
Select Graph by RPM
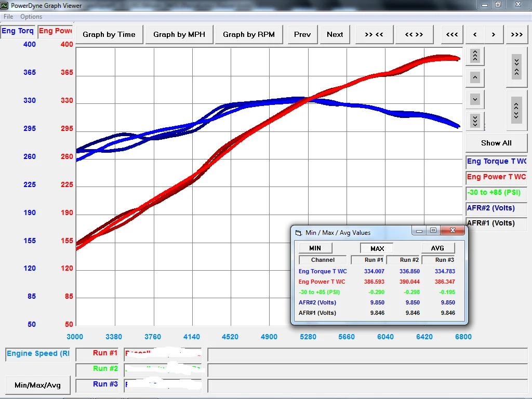pos(249,34)
